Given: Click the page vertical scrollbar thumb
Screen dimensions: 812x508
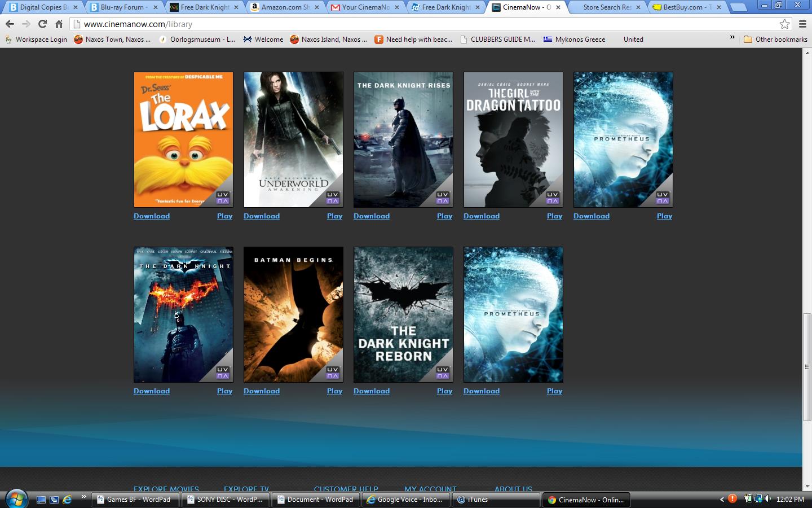Looking at the screenshot, I should pyautogui.click(x=806, y=367).
